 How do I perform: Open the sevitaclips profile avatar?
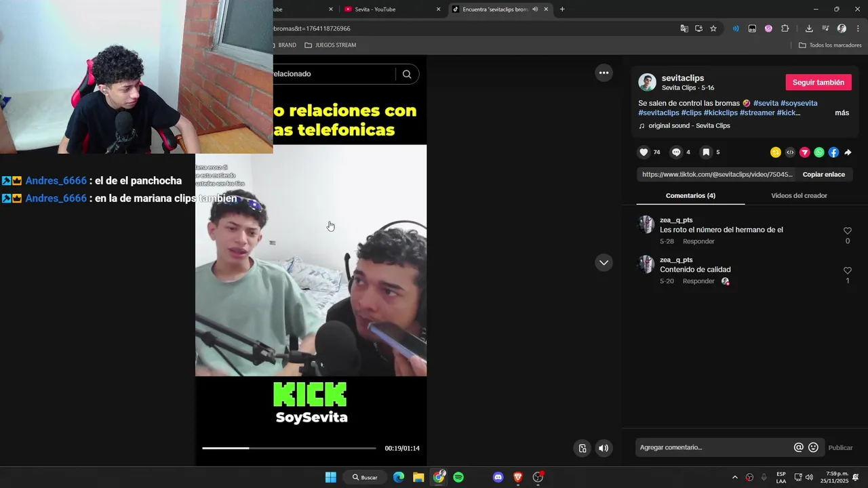[648, 83]
